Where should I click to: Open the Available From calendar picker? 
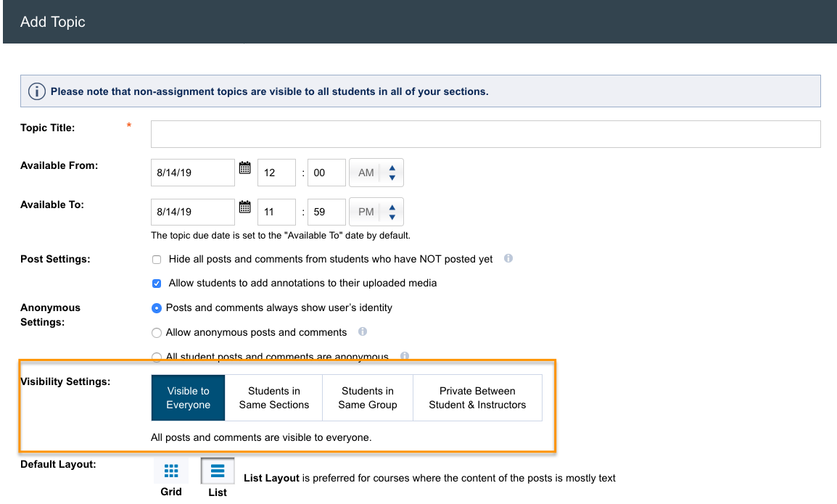[x=244, y=168]
